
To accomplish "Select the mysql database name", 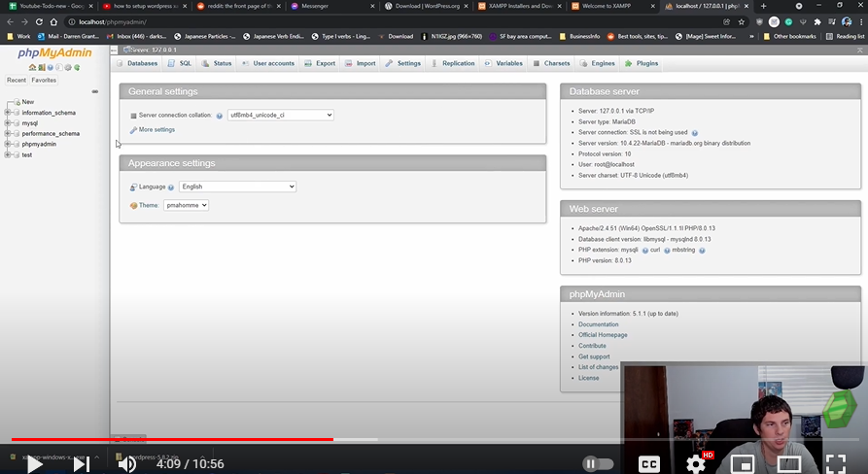I will pyautogui.click(x=30, y=123).
